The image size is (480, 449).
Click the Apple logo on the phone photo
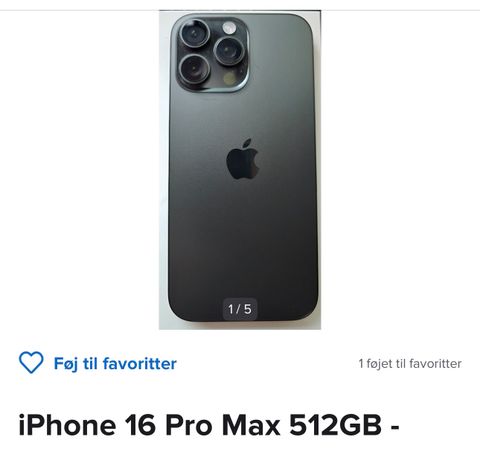coord(243,159)
